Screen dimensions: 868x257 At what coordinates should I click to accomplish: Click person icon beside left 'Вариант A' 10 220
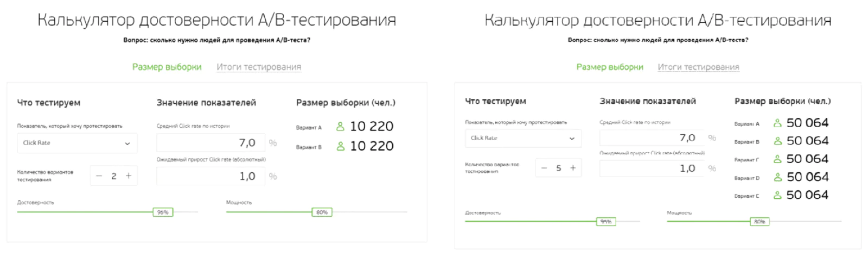[340, 127]
